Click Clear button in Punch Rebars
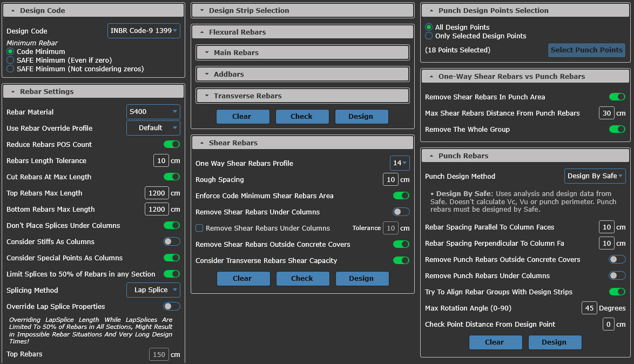The image size is (634, 364). [x=495, y=342]
